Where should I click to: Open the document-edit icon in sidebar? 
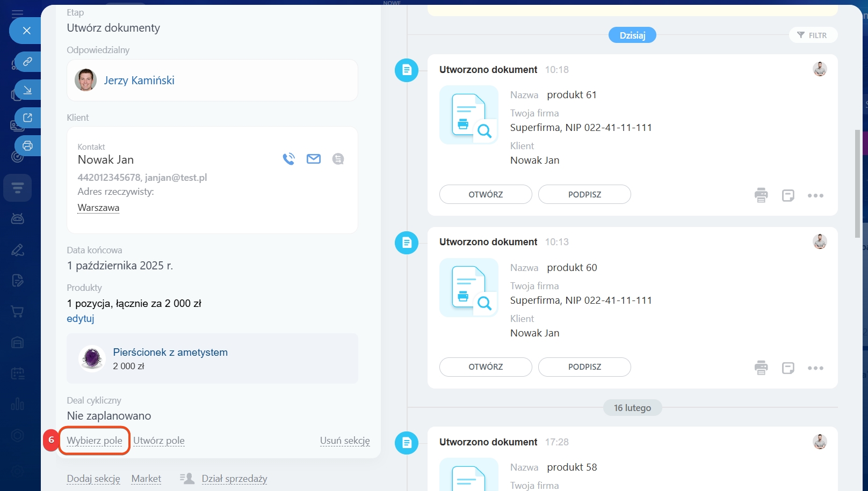click(x=17, y=280)
